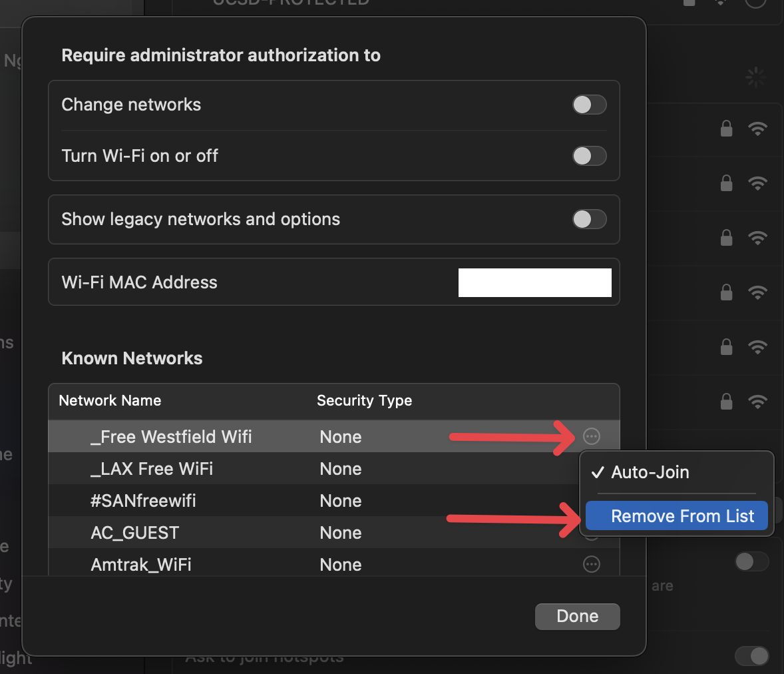The height and width of the screenshot is (674, 784).
Task: Open more options for _Free Westfield Wifi
Action: [592, 436]
